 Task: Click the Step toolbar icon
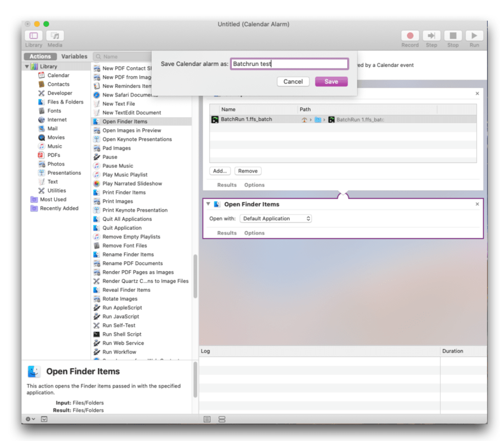(x=431, y=35)
